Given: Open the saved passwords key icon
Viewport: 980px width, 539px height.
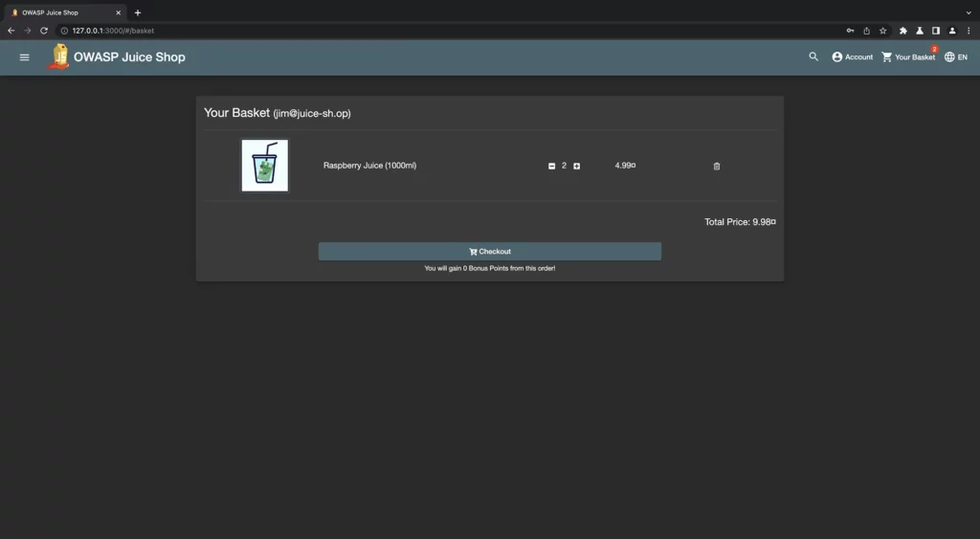Looking at the screenshot, I should pyautogui.click(x=850, y=30).
